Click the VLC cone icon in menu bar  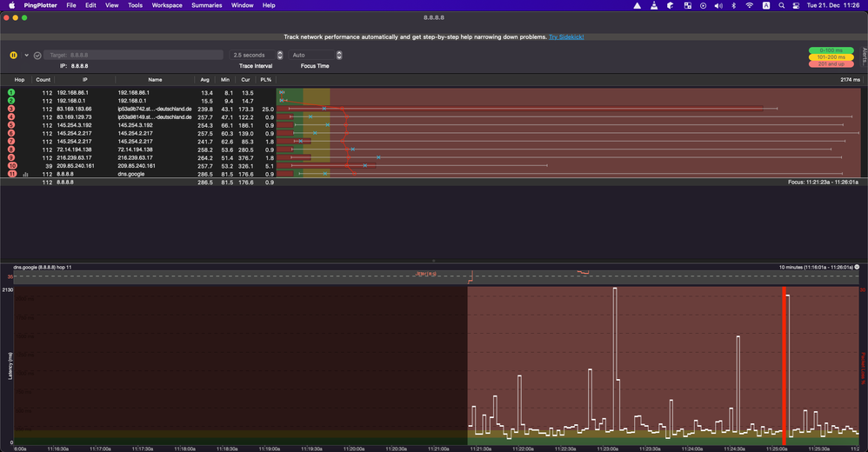(654, 5)
